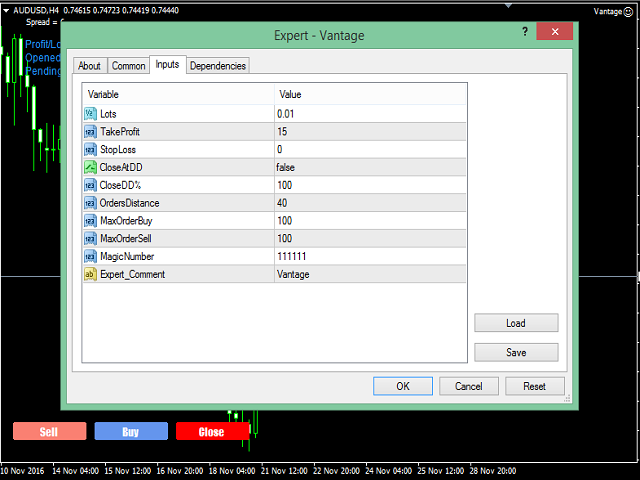Click the MagicNumber integer icon
Image resolution: width=640 pixels, height=480 pixels.
[90, 256]
